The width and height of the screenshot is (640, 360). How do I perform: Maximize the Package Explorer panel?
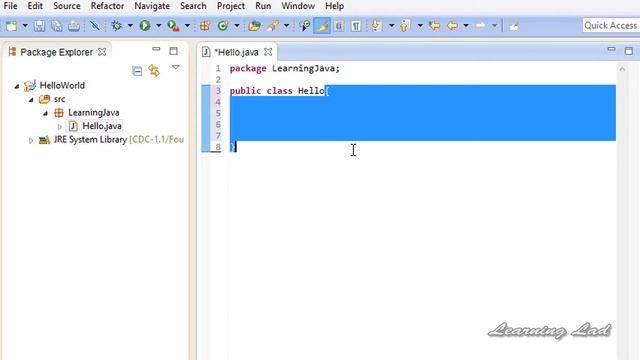[173, 51]
